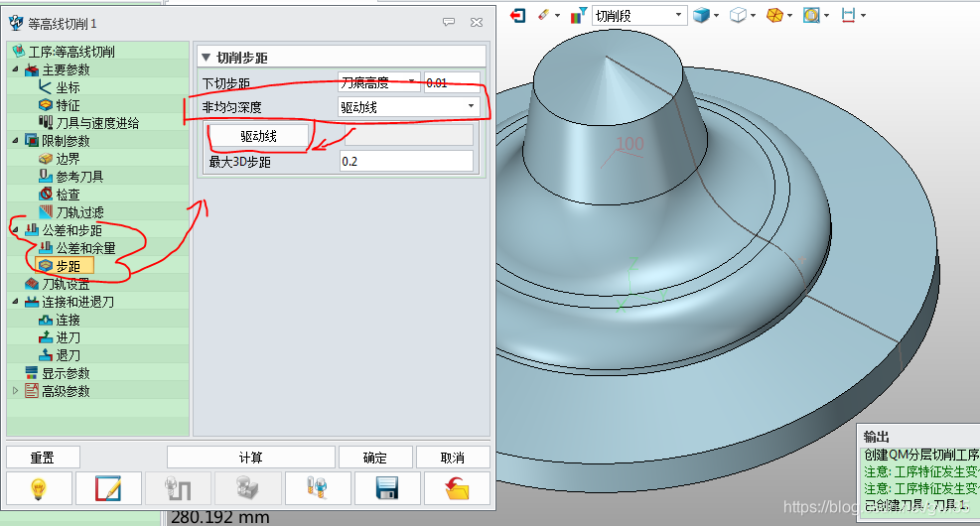Collapse the 主要参数 tree node
Image resolution: width=980 pixels, height=526 pixels.
[15, 69]
